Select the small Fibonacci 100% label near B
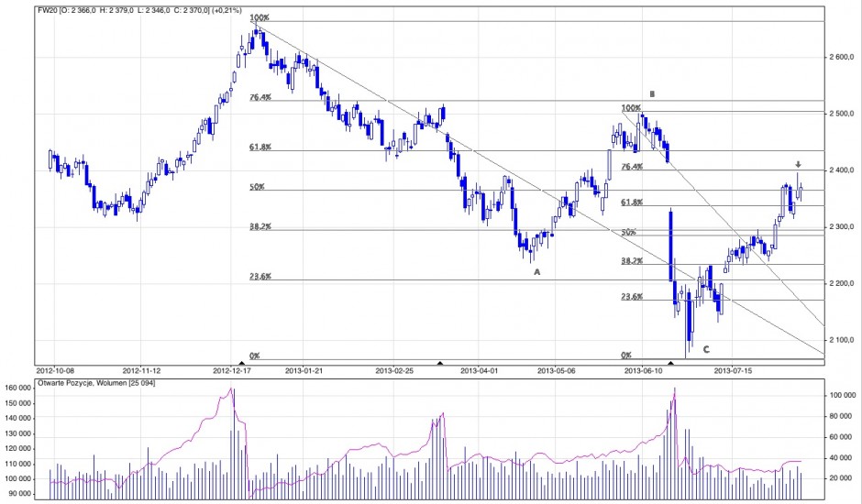Image resolution: width=862 pixels, height=504 pixels. click(631, 107)
